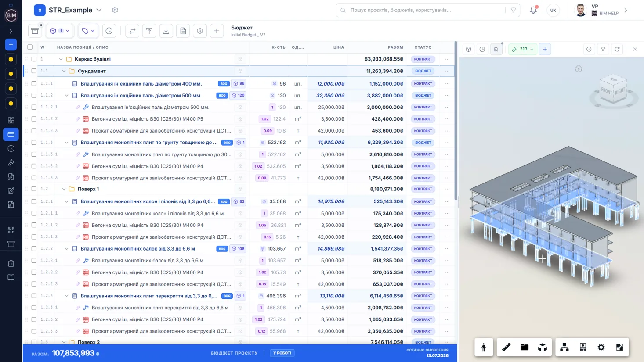Click the walk mode person icon
Screen dimensions: 644x362
point(484,347)
